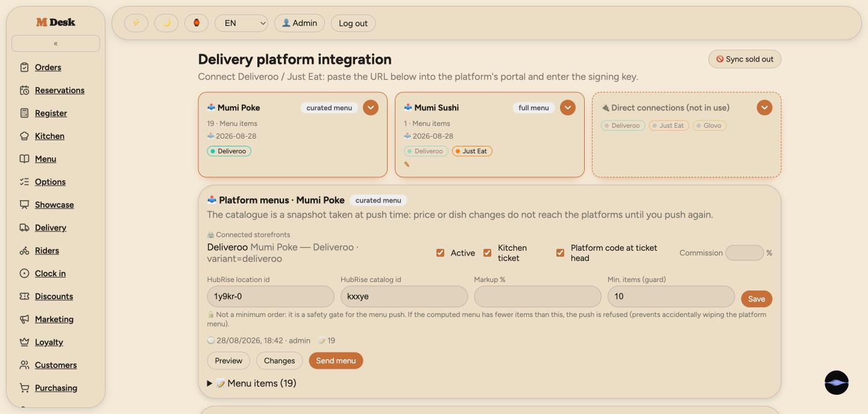The height and width of the screenshot is (414, 868).
Task: Click the Customers people icon
Action: tap(24, 365)
